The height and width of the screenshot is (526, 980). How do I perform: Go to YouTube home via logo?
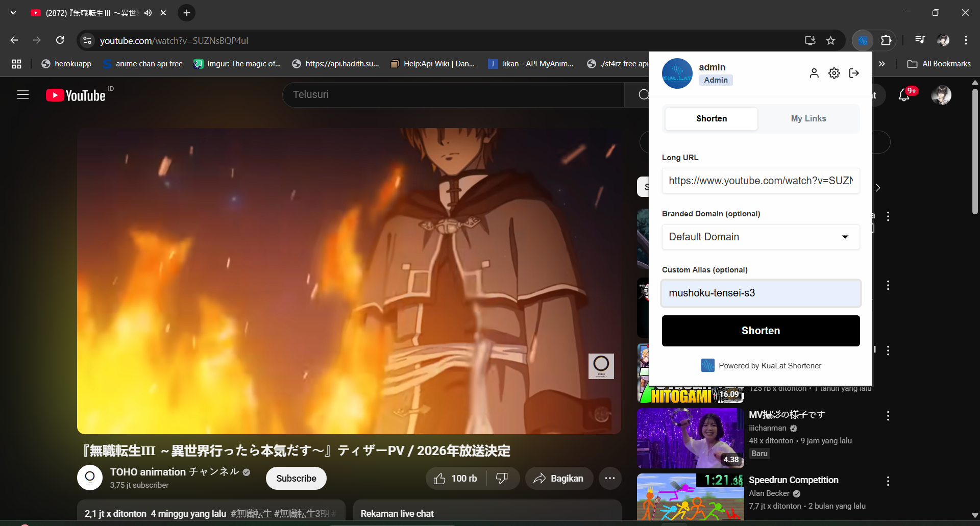click(76, 95)
